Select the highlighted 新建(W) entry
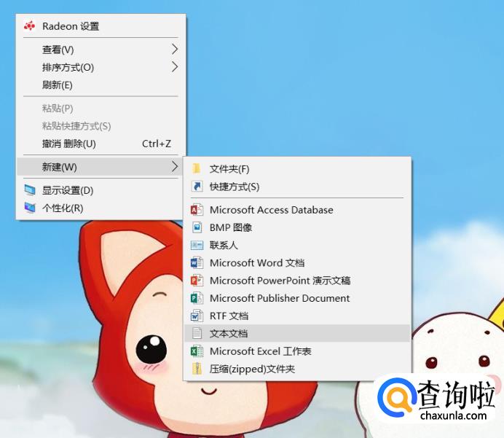Image resolution: width=504 pixels, height=438 pixels. pos(101,167)
